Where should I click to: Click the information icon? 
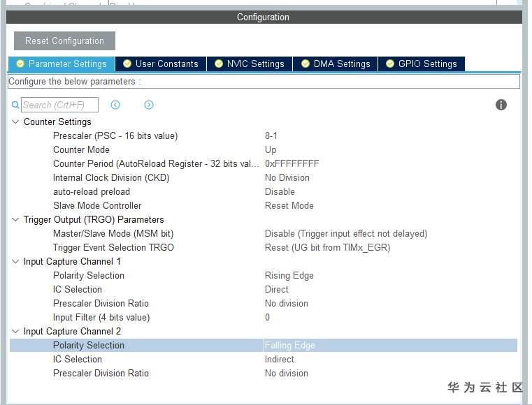(x=501, y=105)
